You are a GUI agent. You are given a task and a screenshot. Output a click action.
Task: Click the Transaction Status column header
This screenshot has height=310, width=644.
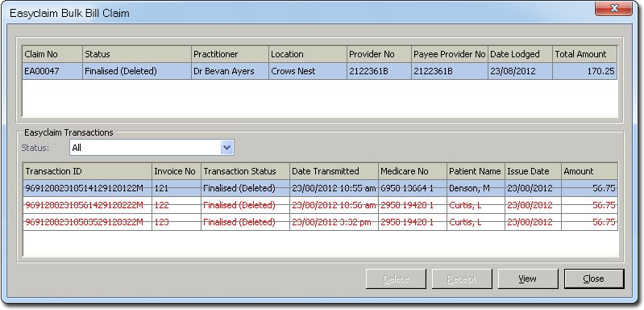pyautogui.click(x=245, y=171)
